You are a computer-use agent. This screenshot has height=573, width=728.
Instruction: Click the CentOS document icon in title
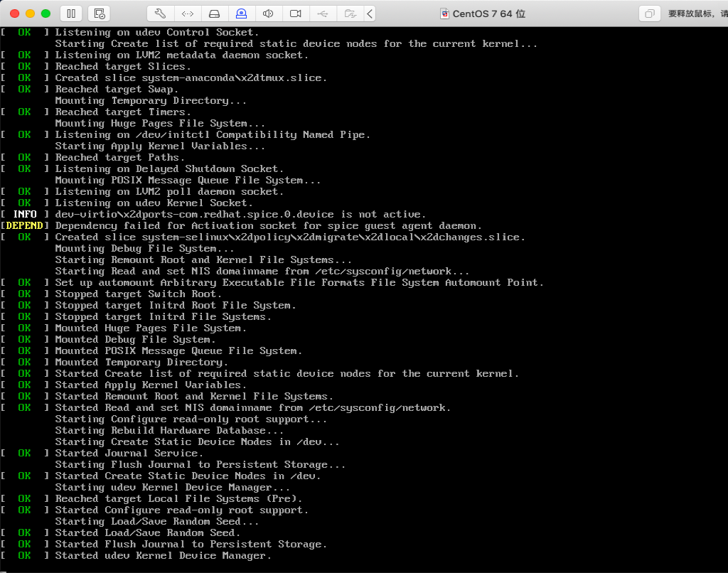[444, 14]
